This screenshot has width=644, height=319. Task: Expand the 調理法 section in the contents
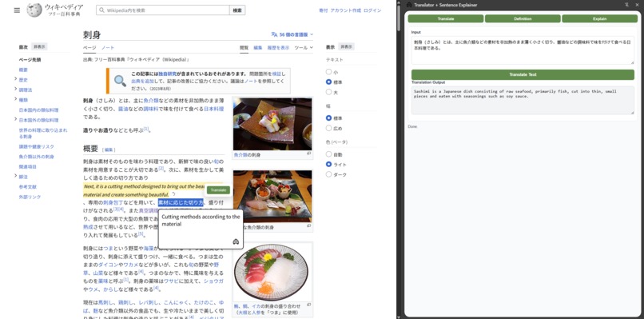click(x=16, y=90)
